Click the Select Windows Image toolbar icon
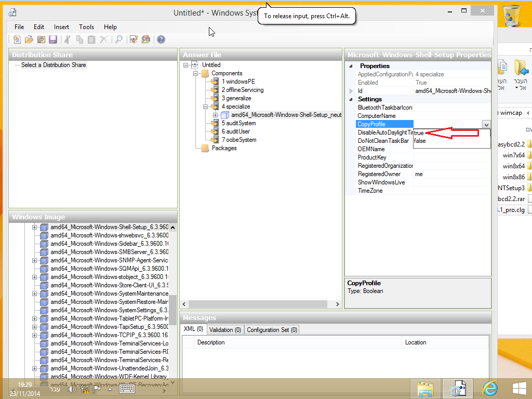 (41, 39)
